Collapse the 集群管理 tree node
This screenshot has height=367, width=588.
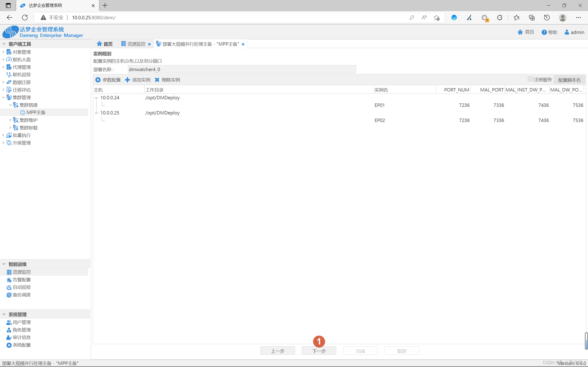[x=3, y=97]
